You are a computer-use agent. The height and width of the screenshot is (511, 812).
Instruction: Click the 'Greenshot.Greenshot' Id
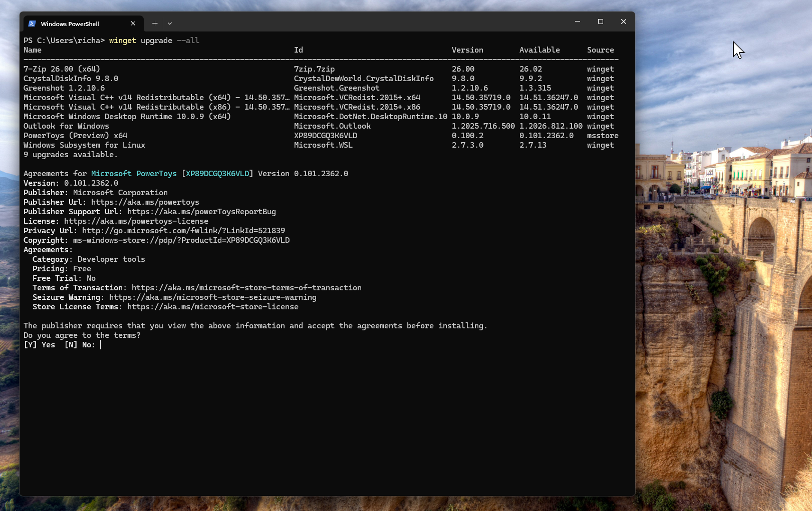tap(337, 88)
